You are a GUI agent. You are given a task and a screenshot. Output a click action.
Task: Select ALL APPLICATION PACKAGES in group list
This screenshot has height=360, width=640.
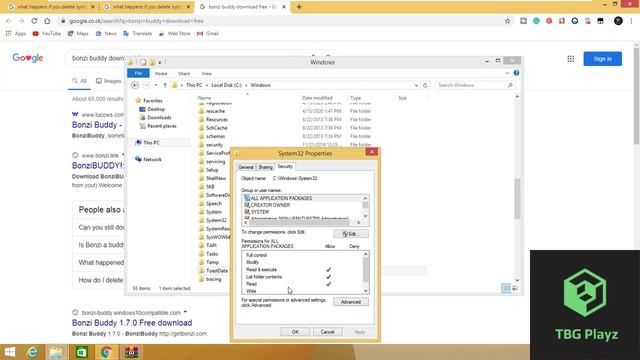(281, 198)
